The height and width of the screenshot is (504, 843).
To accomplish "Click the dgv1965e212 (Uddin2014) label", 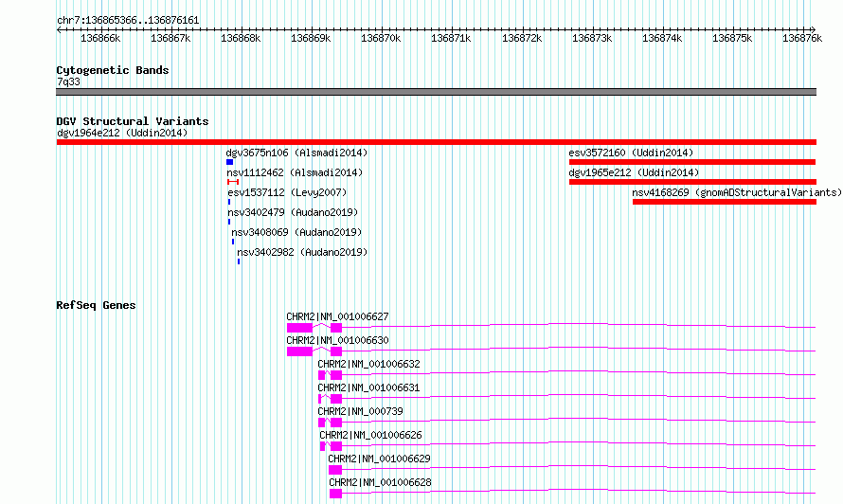I will (634, 172).
